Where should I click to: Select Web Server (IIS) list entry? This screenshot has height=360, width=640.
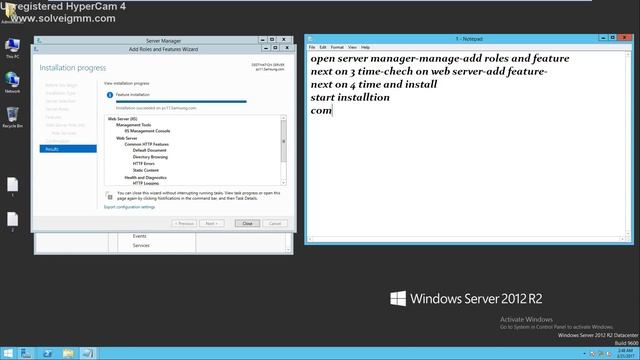point(122,119)
